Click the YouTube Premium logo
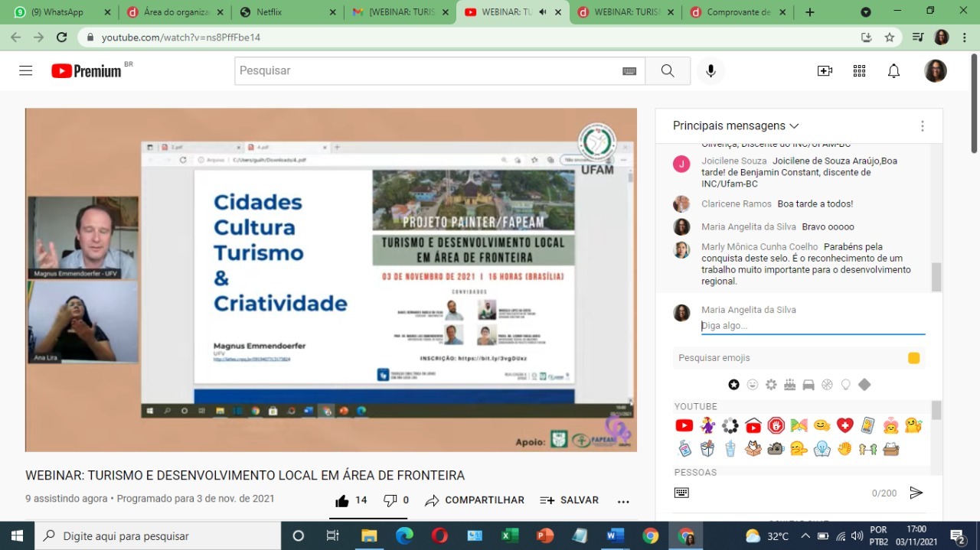This screenshot has width=980, height=550. point(87,71)
